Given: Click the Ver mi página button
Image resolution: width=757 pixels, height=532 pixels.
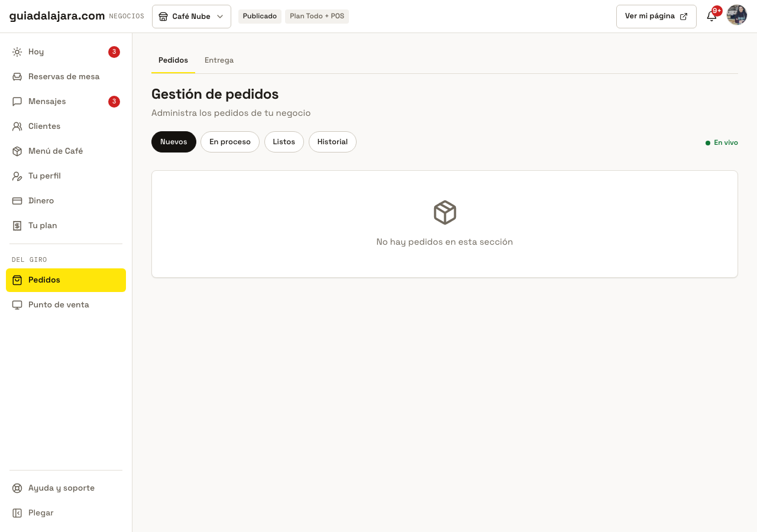Looking at the screenshot, I should coord(656,17).
